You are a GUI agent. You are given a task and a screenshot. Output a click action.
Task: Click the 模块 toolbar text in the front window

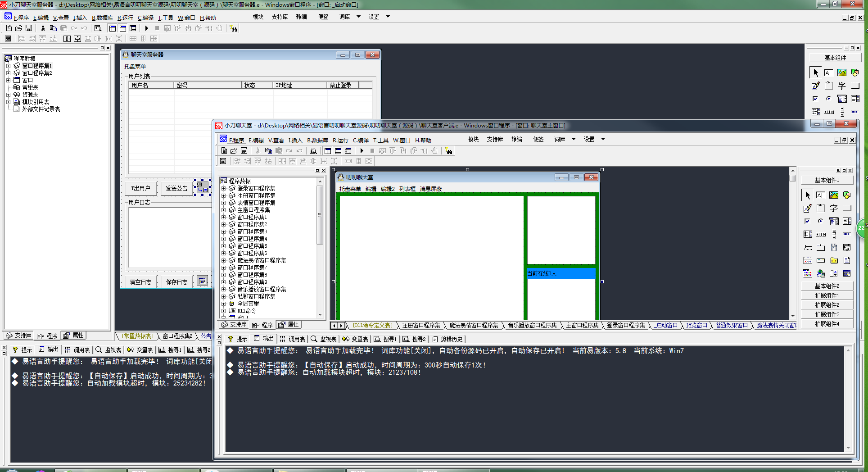point(473,139)
